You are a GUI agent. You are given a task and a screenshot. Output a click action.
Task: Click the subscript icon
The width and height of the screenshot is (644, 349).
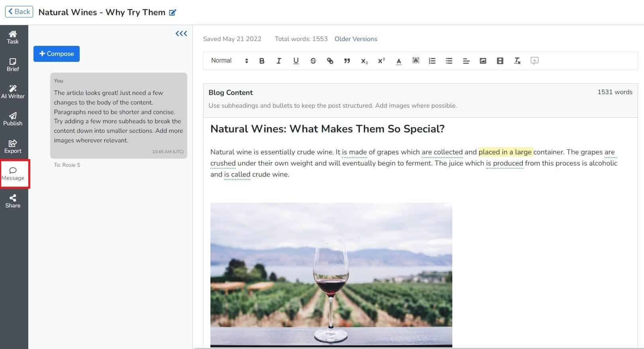coord(364,61)
